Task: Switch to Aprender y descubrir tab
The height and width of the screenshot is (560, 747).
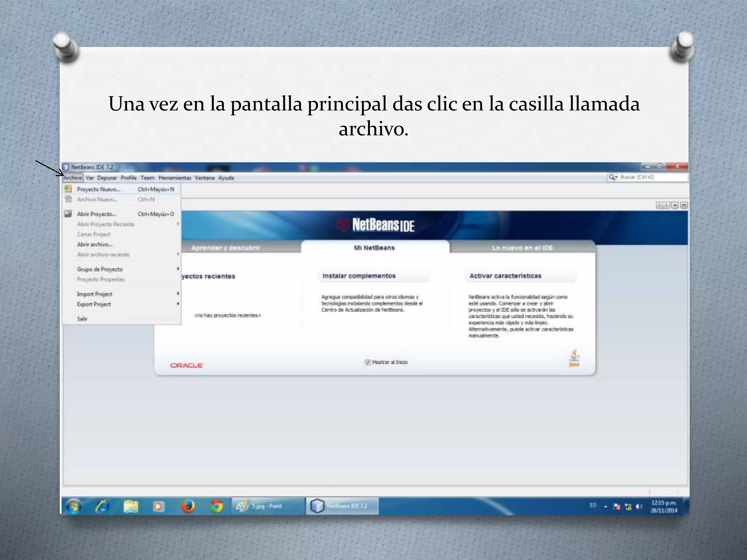Action: (x=241, y=248)
